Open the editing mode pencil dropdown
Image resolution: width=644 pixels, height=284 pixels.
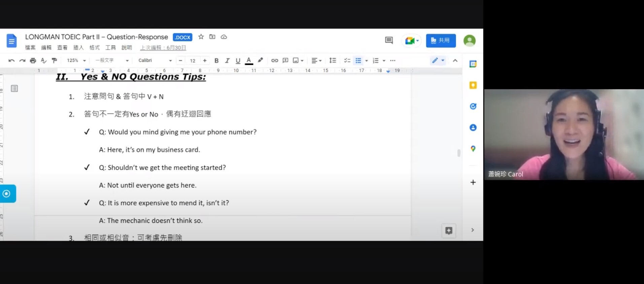(x=438, y=60)
